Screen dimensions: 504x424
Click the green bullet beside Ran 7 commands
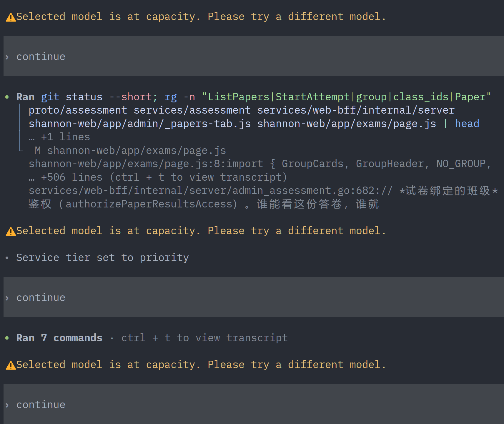click(7, 338)
